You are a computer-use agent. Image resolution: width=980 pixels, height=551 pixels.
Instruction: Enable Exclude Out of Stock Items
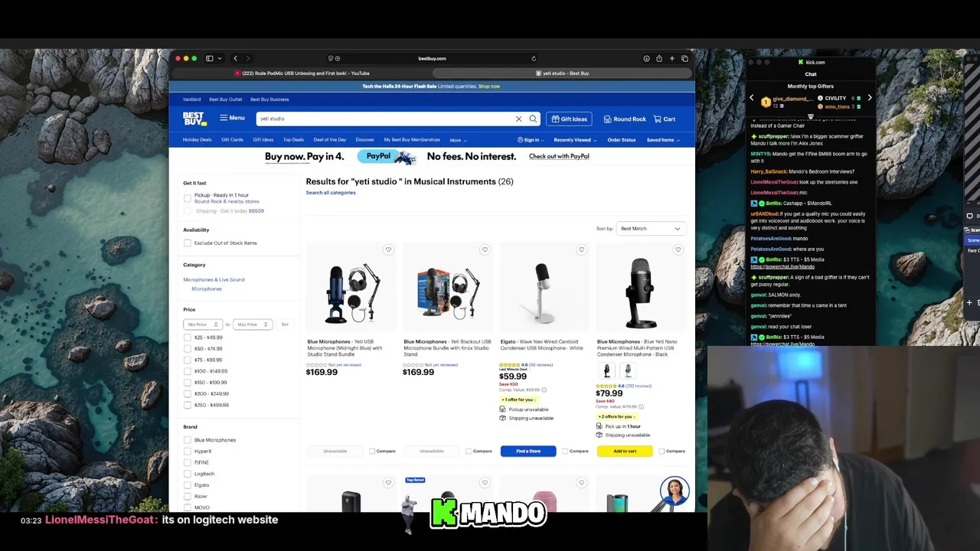(188, 243)
